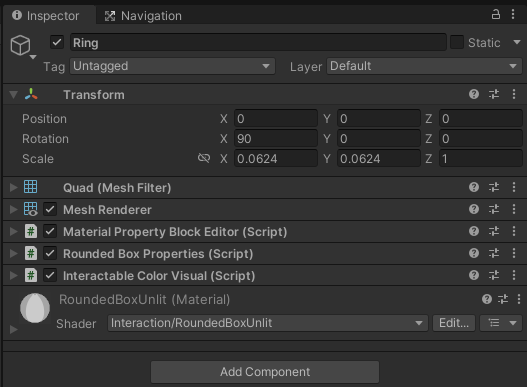
Task: Click the RoundedBoxUnlit material preview sphere
Action: [x=35, y=308]
